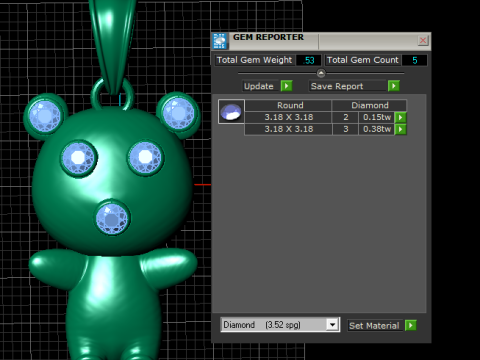Click the green arrow on the 0.38tw row
This screenshot has width=480, height=360.
pyautogui.click(x=400, y=129)
